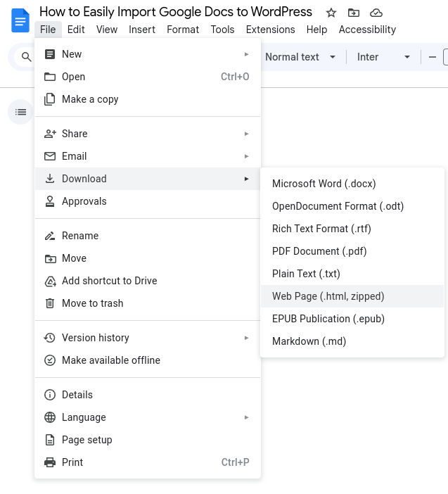Image resolution: width=448 pixels, height=494 pixels.
Task: Click the Share person-add icon
Action: coord(50,134)
